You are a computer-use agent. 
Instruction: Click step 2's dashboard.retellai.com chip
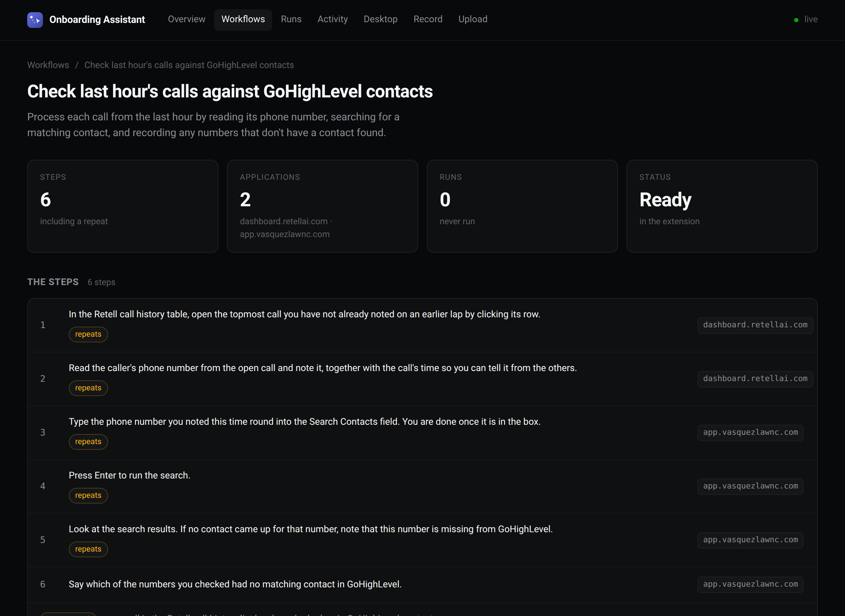(755, 379)
